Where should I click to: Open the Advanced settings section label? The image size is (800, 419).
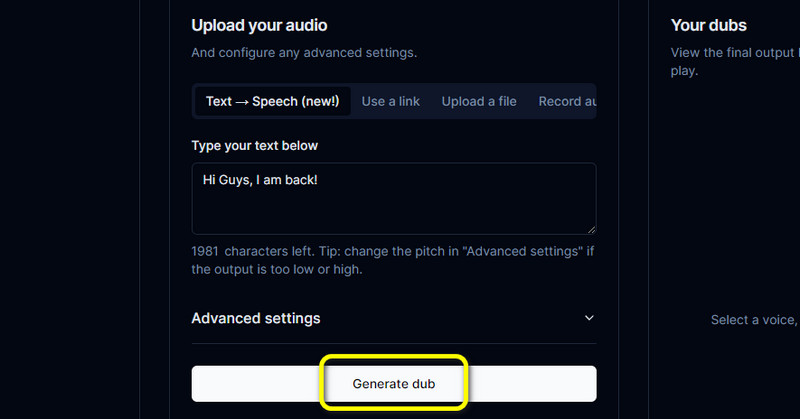point(256,318)
